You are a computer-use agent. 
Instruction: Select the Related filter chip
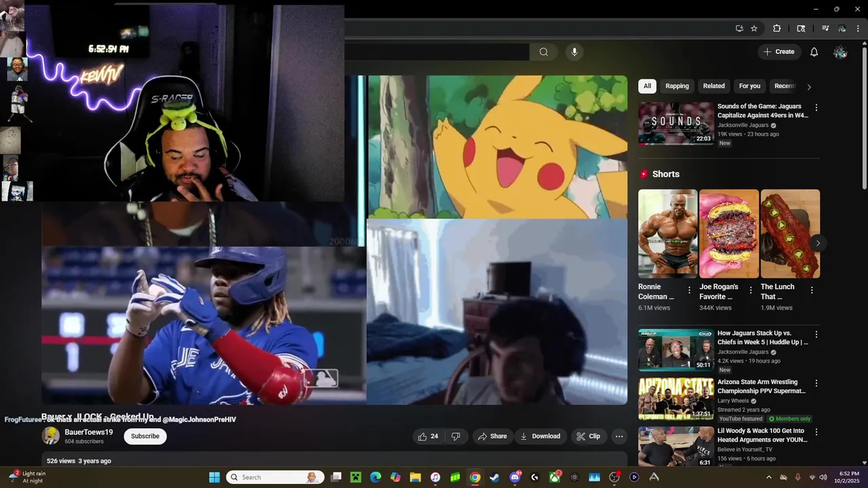[x=713, y=86]
